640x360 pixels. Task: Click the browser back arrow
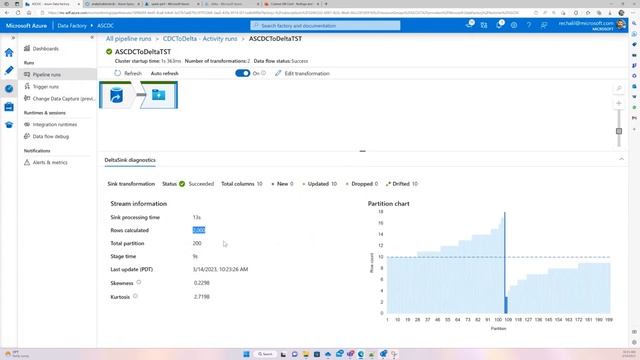pos(7,13)
